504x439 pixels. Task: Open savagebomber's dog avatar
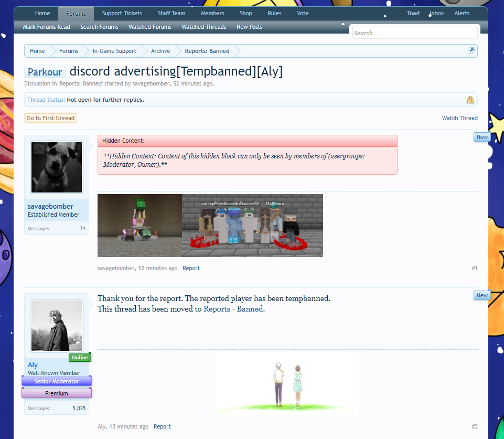pos(57,167)
